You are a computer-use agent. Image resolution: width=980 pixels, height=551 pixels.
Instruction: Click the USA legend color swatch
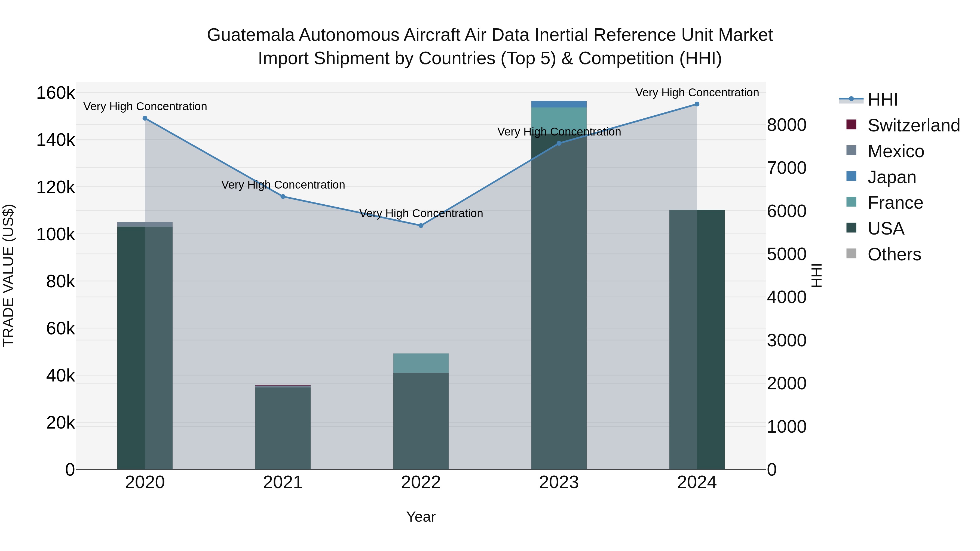[x=852, y=228]
